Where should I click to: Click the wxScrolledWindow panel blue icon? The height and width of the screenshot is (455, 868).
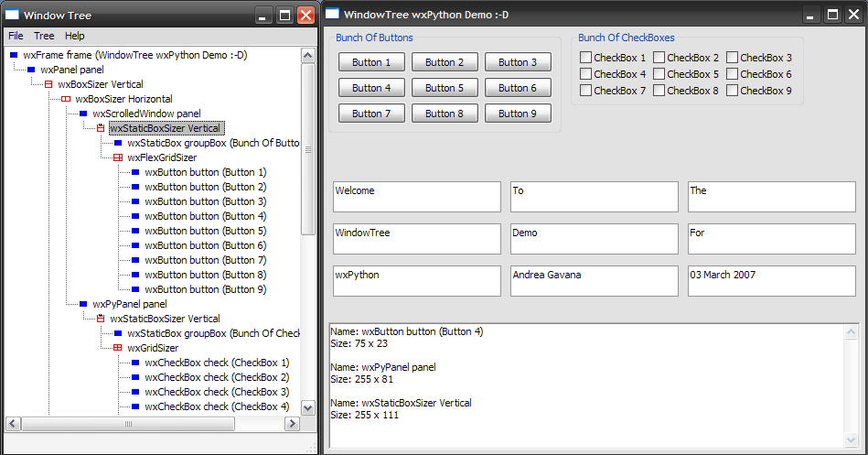83,114
